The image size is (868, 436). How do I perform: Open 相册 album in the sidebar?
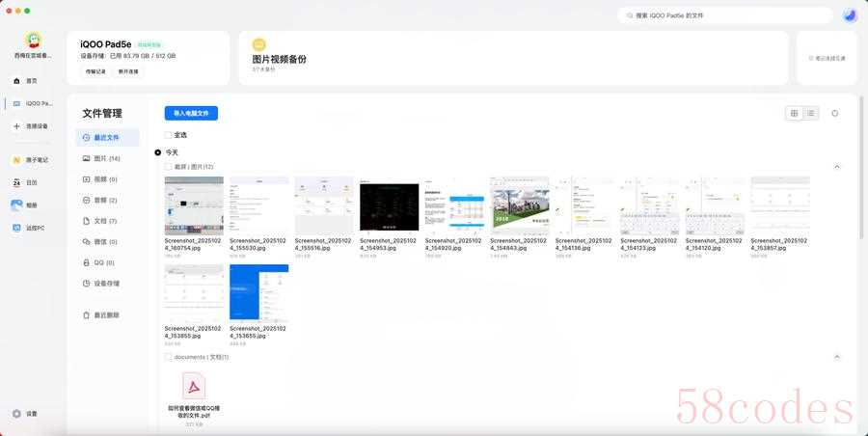point(30,205)
